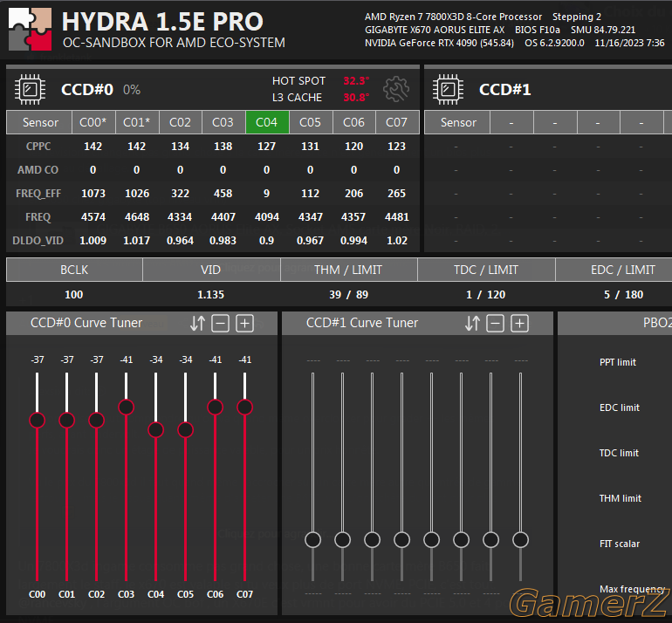The height and width of the screenshot is (623, 672).
Task: Click the AMD CO row label
Action: [x=38, y=169]
